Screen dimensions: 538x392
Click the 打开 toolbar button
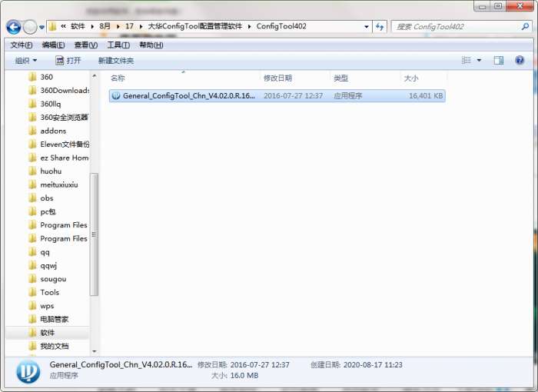[x=68, y=61]
